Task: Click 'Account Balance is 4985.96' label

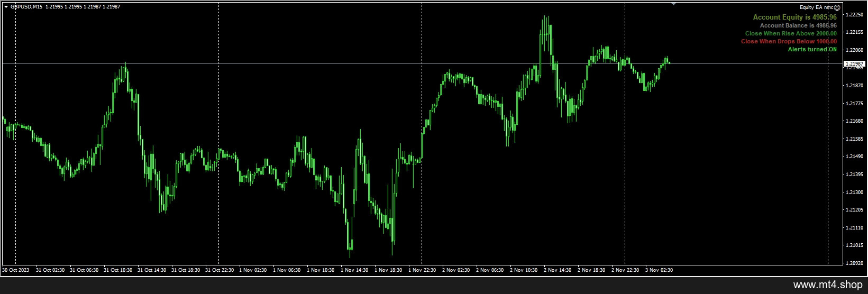Action: pos(798,25)
